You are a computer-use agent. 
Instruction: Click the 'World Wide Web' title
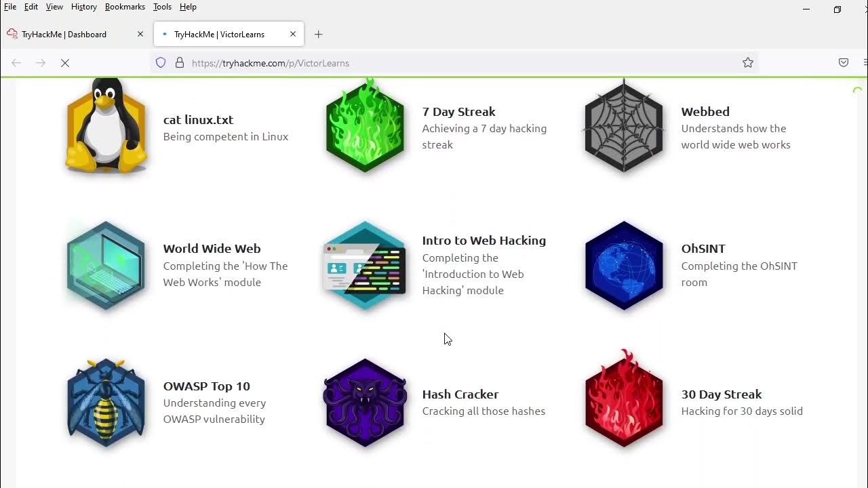212,249
